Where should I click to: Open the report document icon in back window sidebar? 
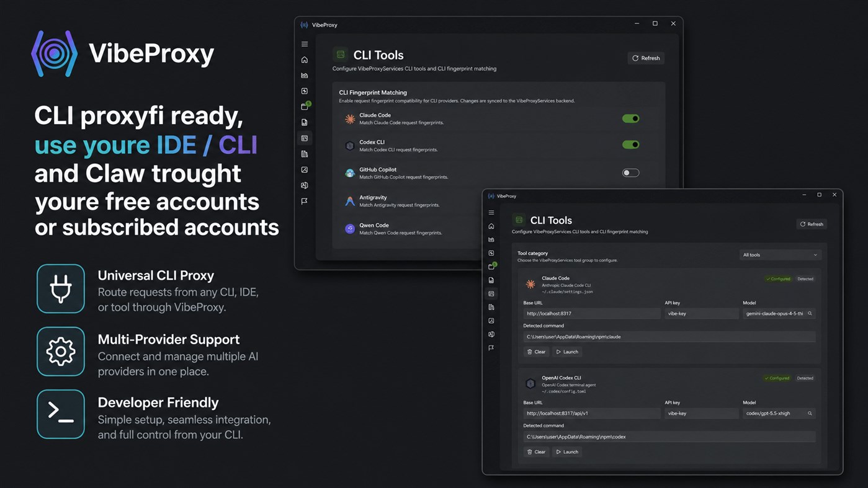(x=305, y=123)
